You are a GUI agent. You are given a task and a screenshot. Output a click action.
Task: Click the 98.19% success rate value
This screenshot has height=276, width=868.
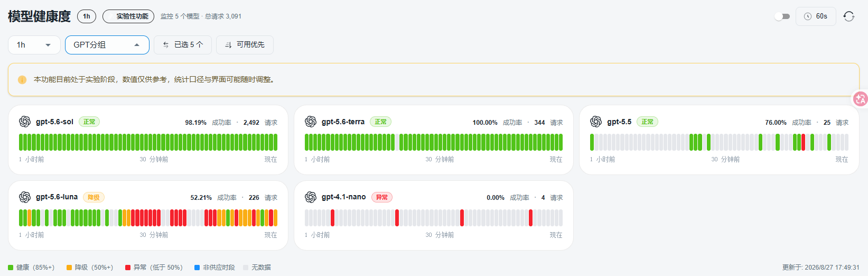coord(195,123)
